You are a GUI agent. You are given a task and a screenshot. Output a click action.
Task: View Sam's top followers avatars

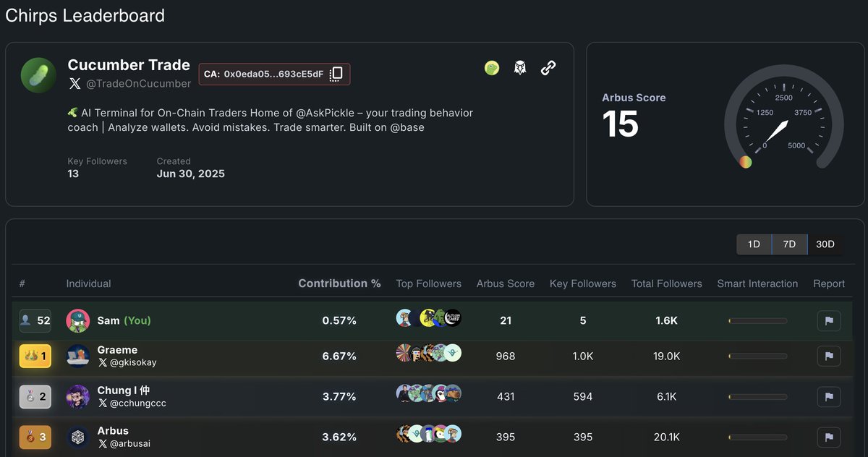click(429, 318)
